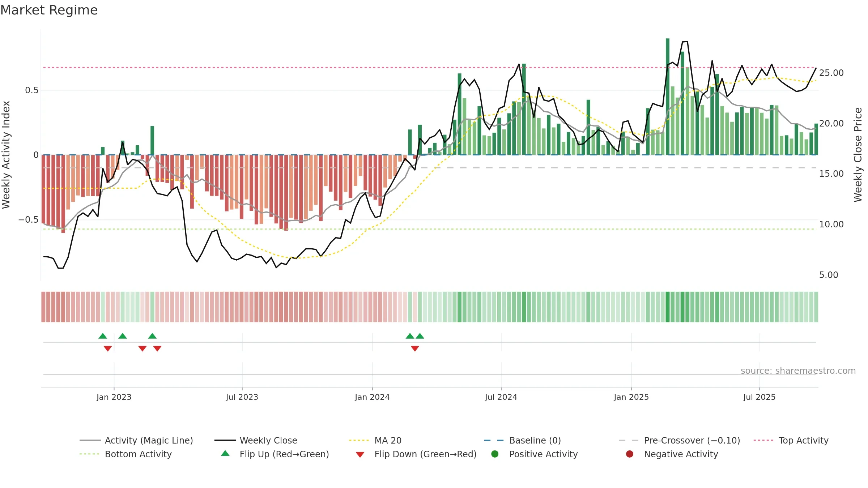Select the second Flip Up marker in early 2024
Viewport: 868px width, 488px height.
click(x=420, y=336)
